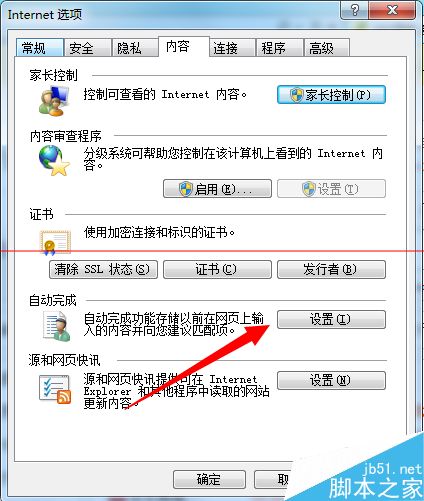Click the disabled 设置(T) button
The width and height of the screenshot is (424, 501).
point(331,189)
